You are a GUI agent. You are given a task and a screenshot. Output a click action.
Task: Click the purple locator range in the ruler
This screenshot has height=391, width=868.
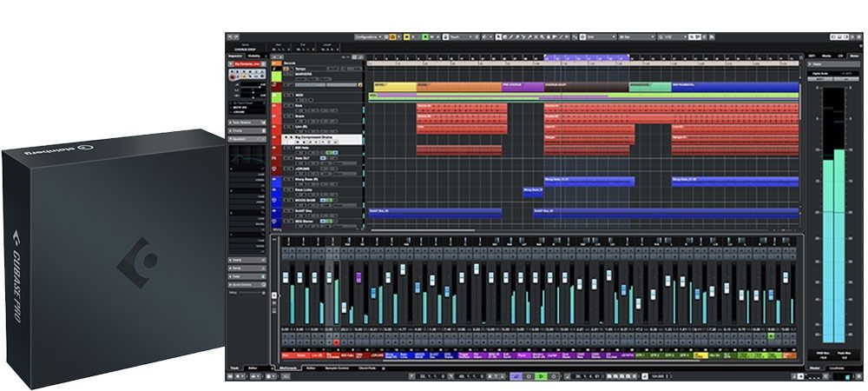coord(587,57)
